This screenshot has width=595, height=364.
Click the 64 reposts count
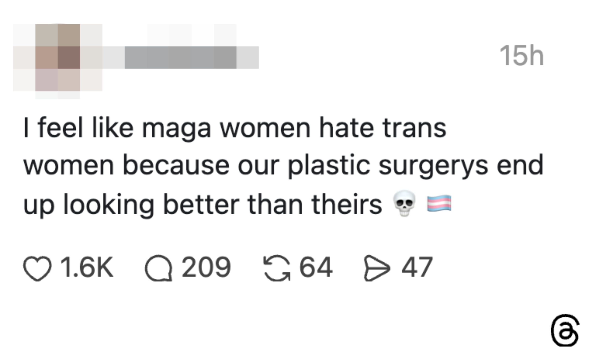[316, 267]
